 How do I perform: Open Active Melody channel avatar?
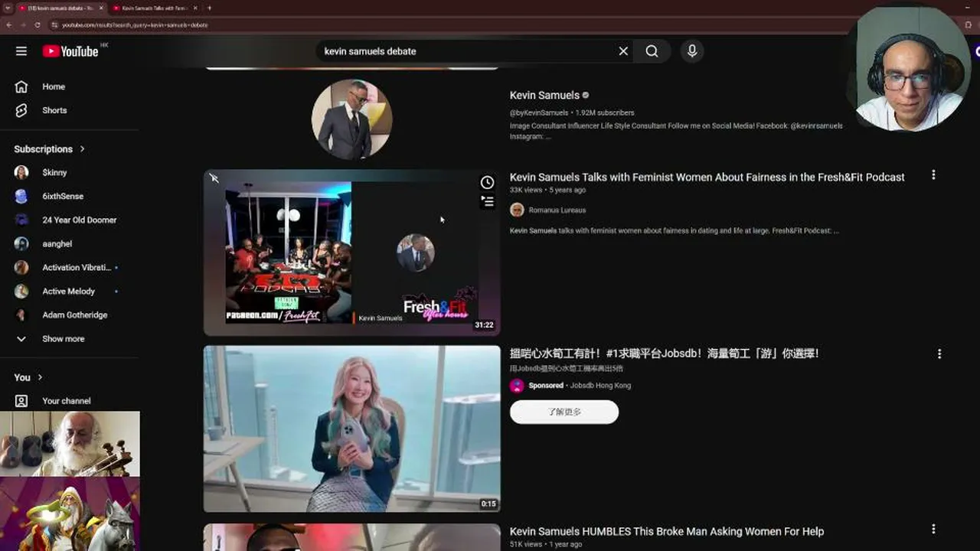pos(21,291)
